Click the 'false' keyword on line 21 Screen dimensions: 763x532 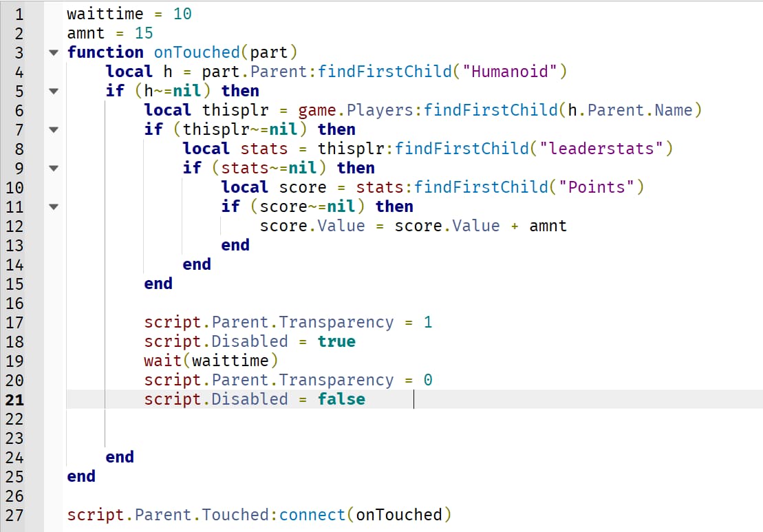click(341, 399)
